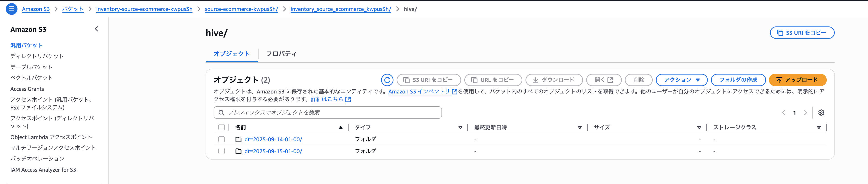Open アクセスポイント (汎用バケット、FSx ファイルシステム)
The height and width of the screenshot is (184, 868).
(51, 103)
